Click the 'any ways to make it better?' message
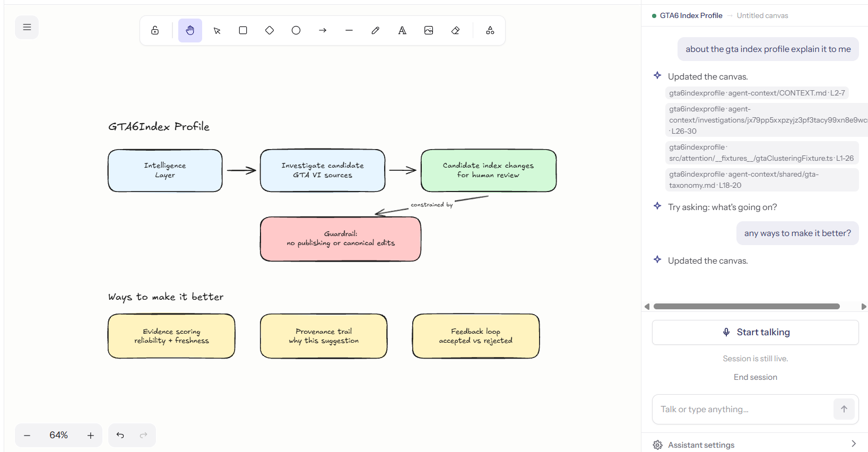Image resolution: width=868 pixels, height=452 pixels. coord(797,233)
